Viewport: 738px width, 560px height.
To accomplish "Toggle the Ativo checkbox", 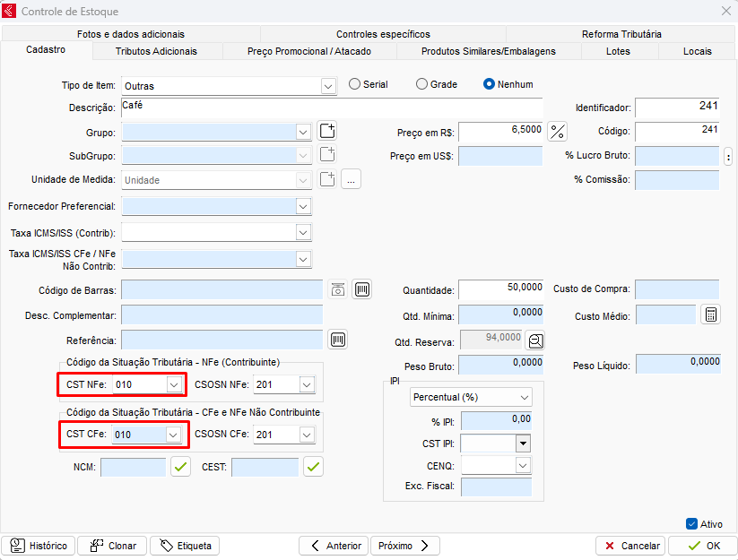I will (691, 524).
